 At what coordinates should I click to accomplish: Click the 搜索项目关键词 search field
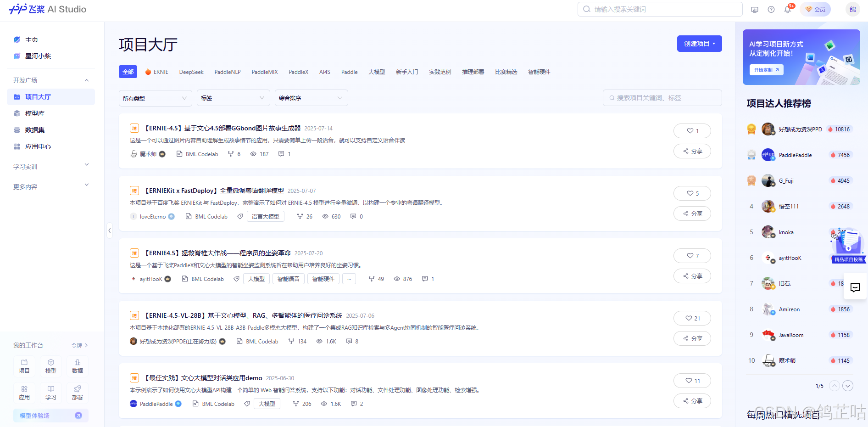(662, 98)
